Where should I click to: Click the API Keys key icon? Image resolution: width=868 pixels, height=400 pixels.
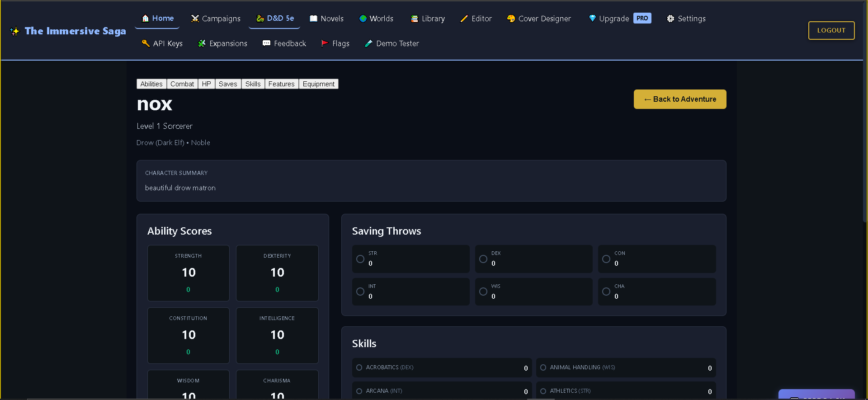pos(146,43)
